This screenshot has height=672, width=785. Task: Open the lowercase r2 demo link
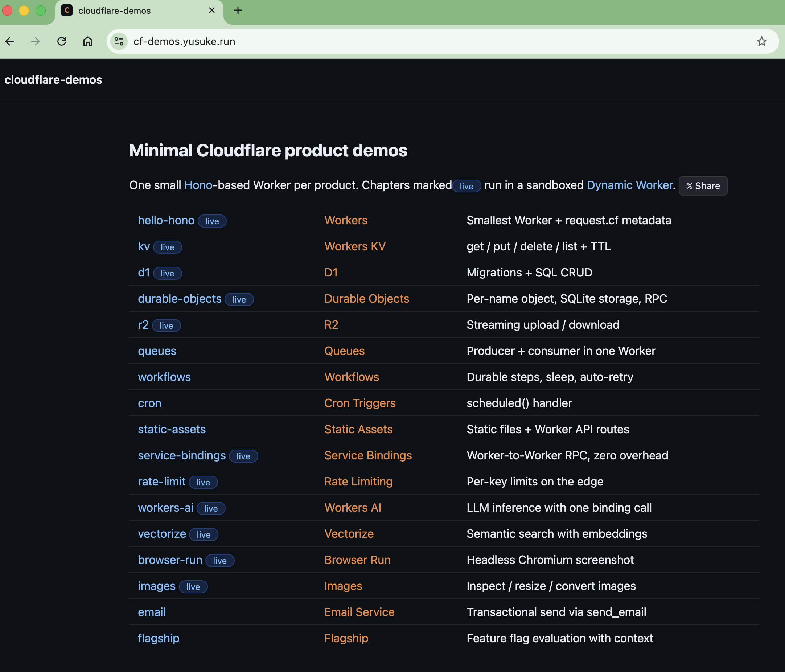(143, 325)
